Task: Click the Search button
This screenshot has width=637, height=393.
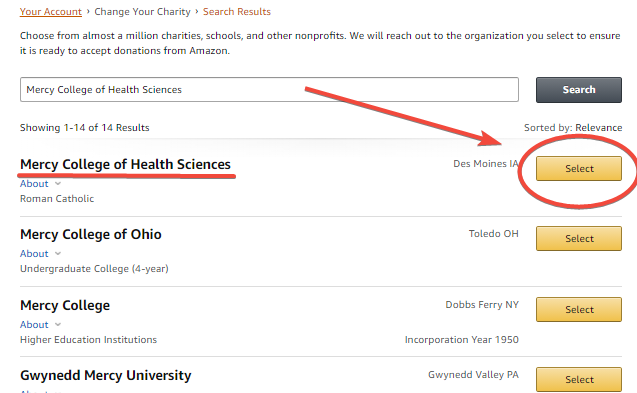Action: click(x=578, y=90)
